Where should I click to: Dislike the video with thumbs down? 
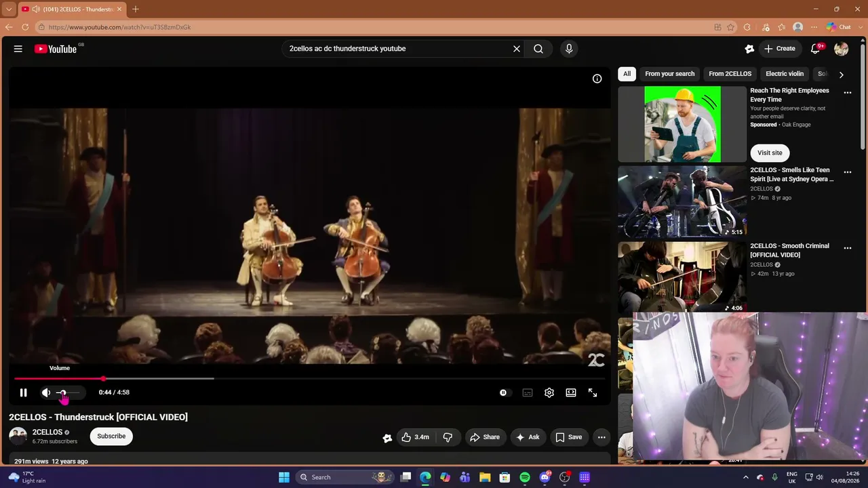[x=448, y=437]
